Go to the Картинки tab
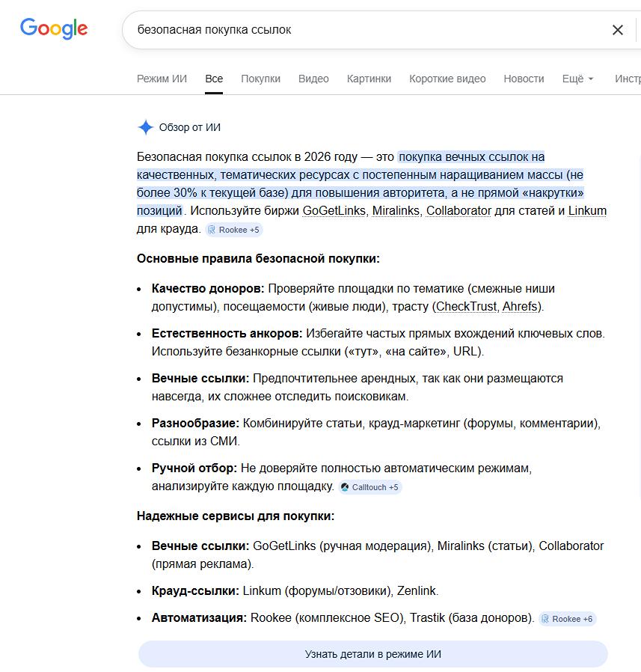Screen dimensions: 641x672 tap(369, 79)
